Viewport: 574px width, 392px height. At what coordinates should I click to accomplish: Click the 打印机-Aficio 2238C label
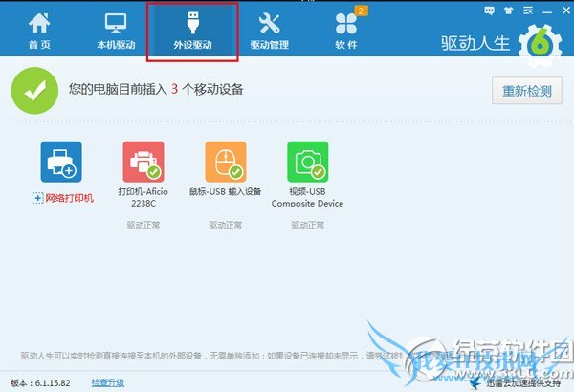(x=143, y=197)
